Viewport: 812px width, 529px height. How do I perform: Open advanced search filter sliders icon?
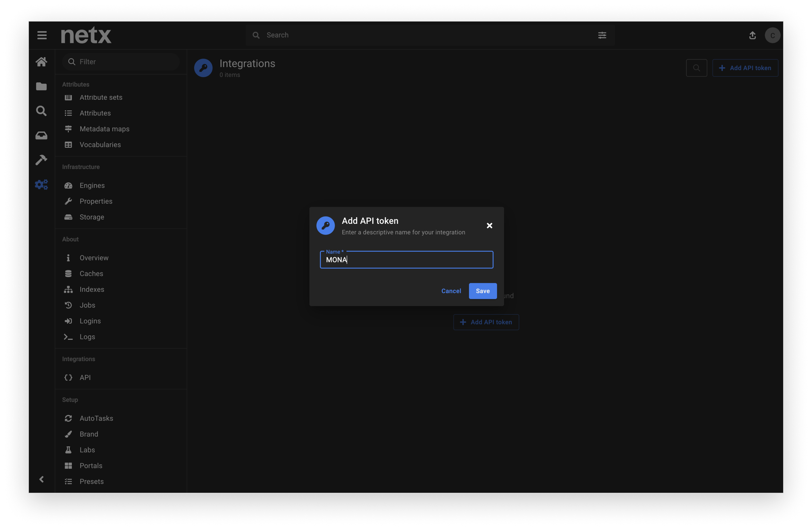(x=602, y=35)
